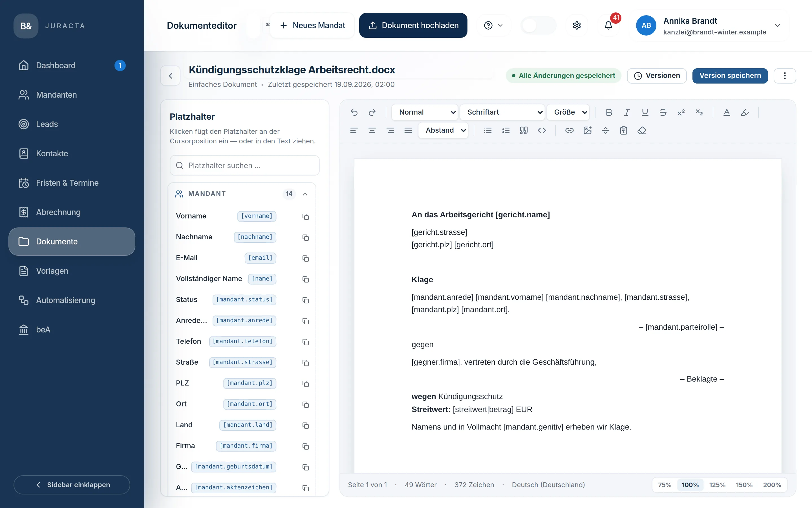Open Leads in the sidebar
The height and width of the screenshot is (508, 812).
pos(72,124)
